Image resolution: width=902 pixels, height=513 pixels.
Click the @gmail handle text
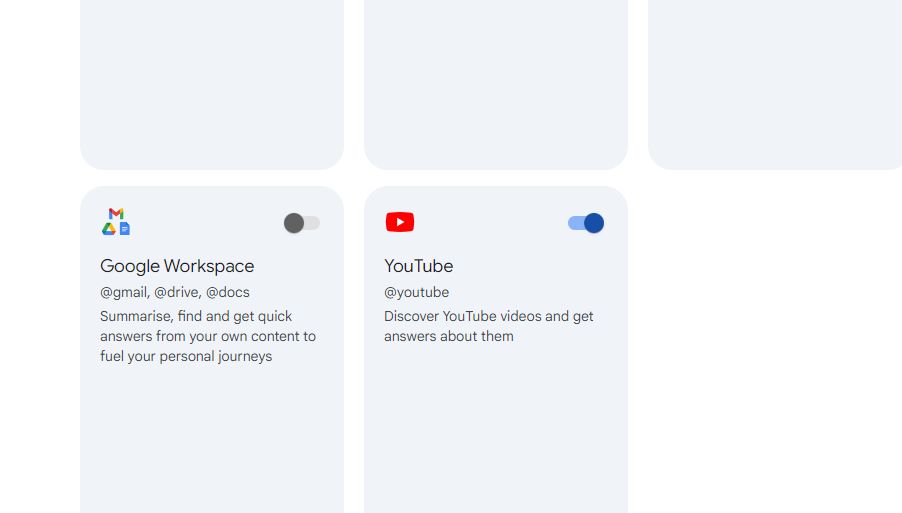(x=124, y=292)
